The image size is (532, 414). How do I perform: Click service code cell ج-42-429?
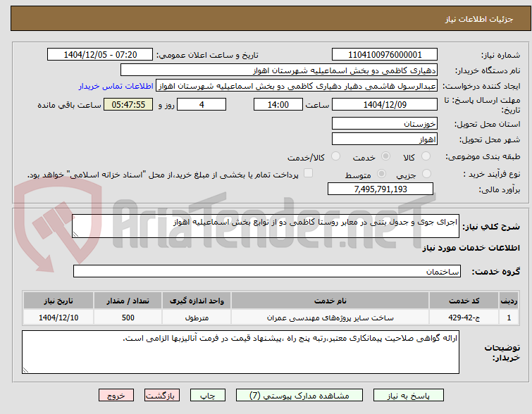pos(464,318)
